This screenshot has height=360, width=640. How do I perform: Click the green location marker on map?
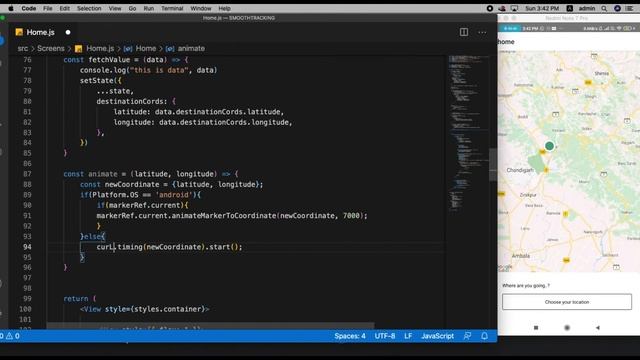point(549,146)
